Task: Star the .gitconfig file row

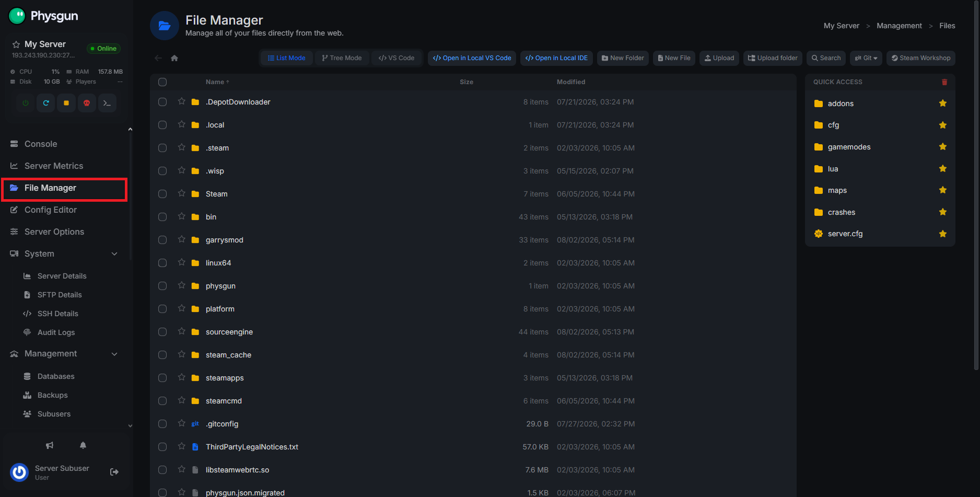Action: pos(181,423)
